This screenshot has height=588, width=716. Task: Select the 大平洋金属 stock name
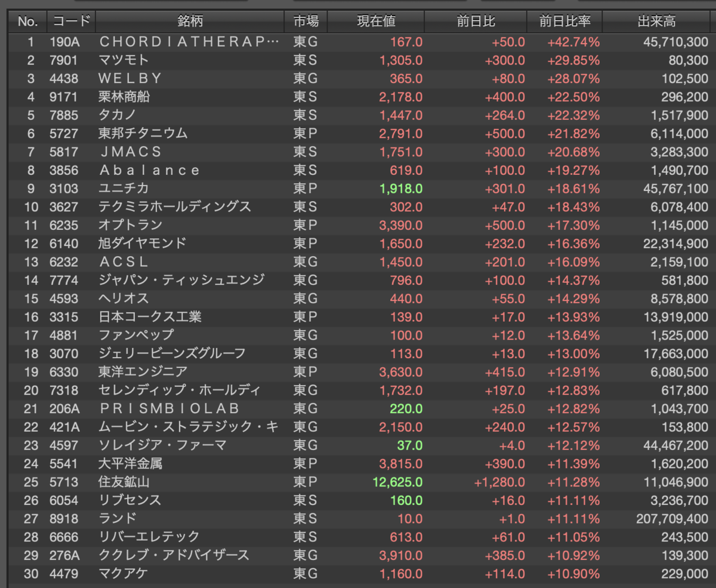[130, 463]
